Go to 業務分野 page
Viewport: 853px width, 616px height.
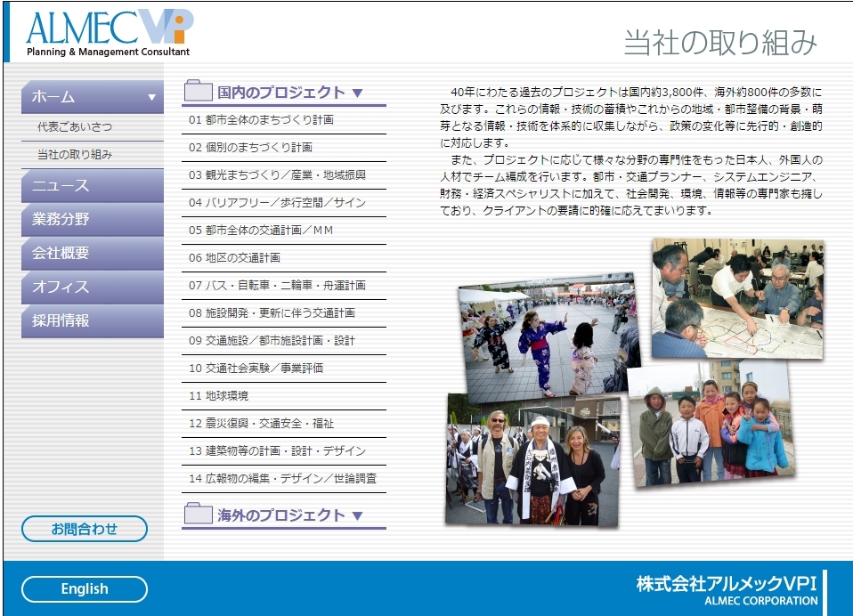[x=93, y=219]
